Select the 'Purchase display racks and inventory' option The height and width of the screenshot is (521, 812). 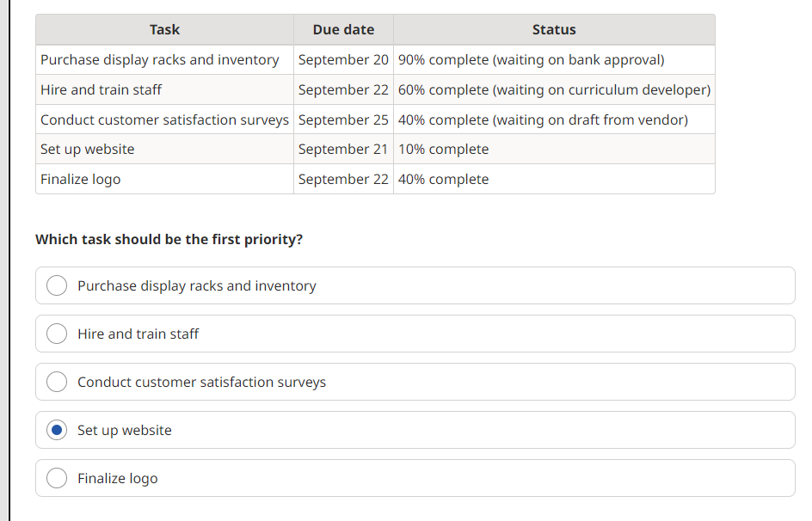[57, 285]
